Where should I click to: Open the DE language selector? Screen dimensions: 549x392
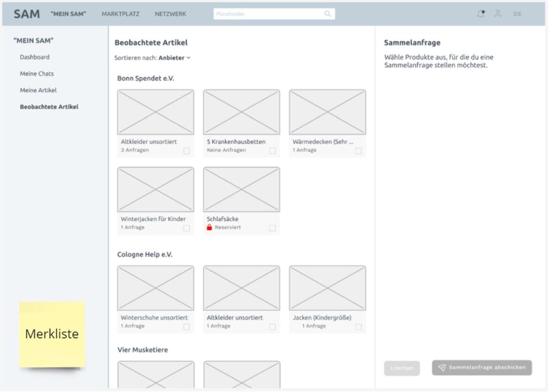[x=517, y=14]
